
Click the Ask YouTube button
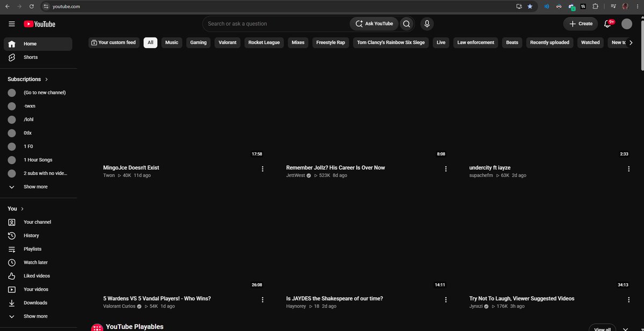pos(374,24)
